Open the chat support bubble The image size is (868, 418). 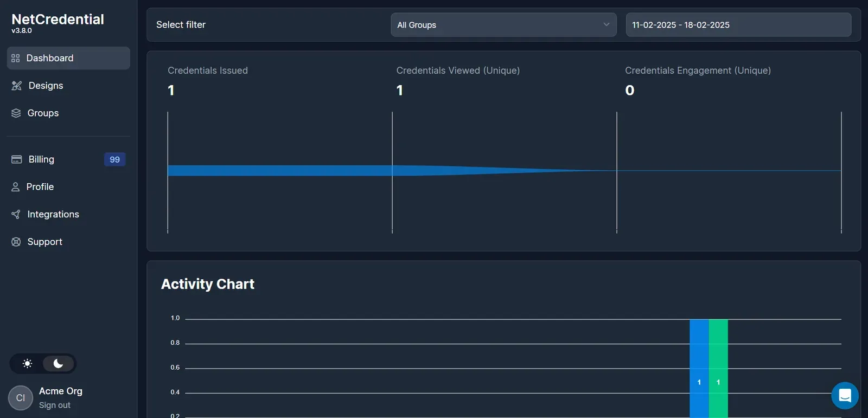(845, 396)
